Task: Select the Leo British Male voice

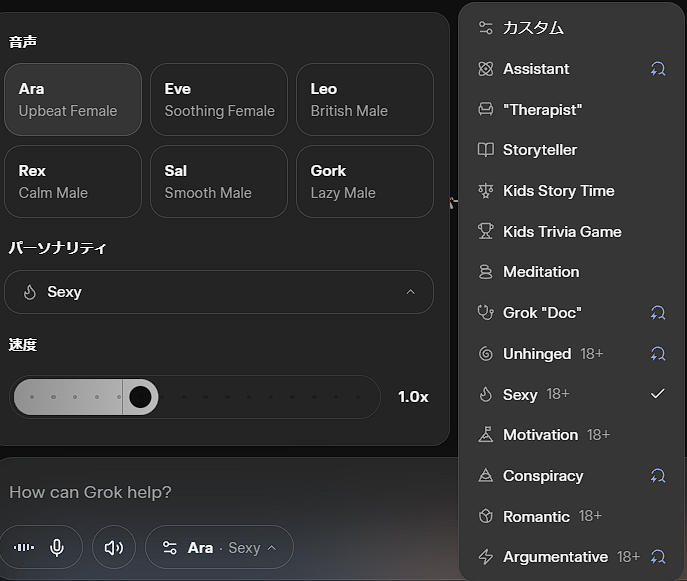Action: [365, 100]
